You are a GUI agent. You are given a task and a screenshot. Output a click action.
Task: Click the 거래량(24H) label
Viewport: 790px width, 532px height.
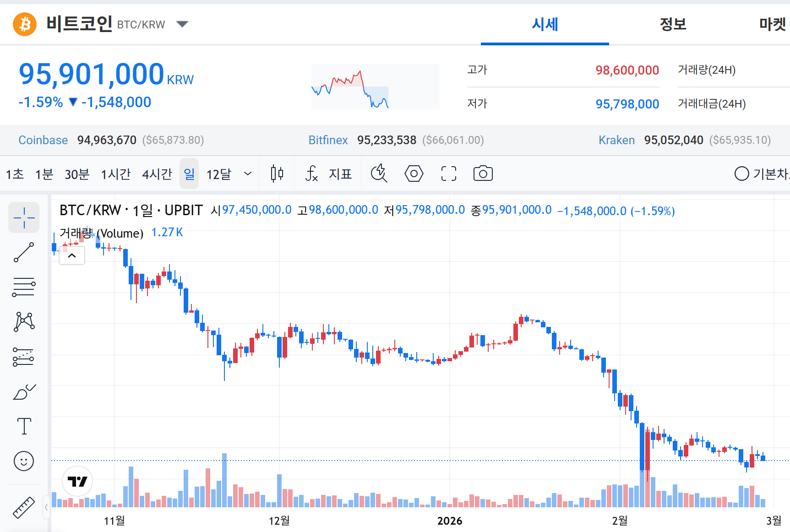click(707, 70)
